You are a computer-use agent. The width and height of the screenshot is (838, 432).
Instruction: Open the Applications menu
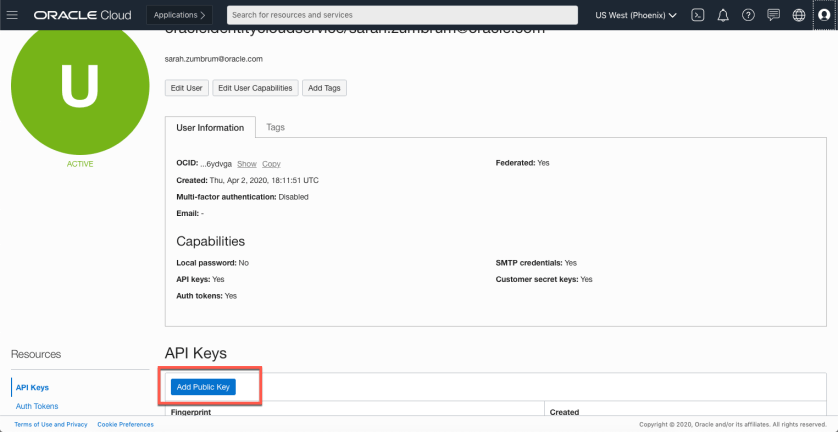(179, 15)
